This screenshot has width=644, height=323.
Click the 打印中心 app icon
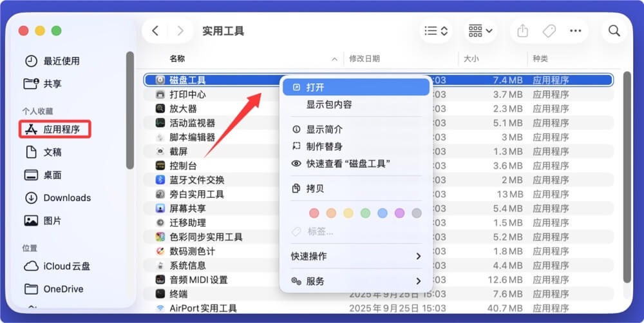(x=160, y=95)
